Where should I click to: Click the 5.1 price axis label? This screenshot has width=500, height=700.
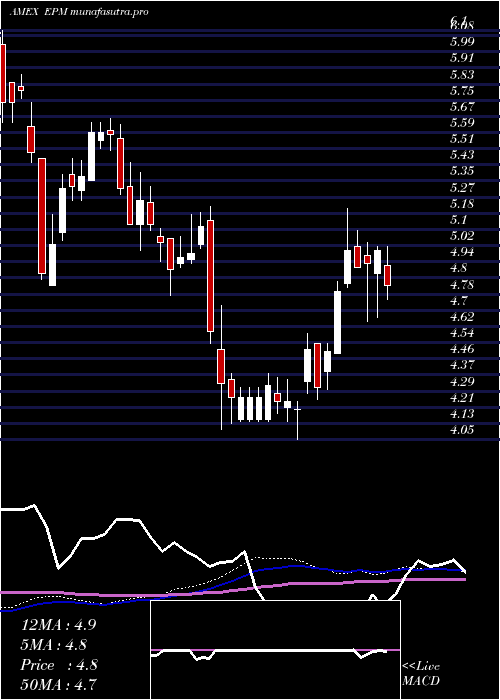459,220
